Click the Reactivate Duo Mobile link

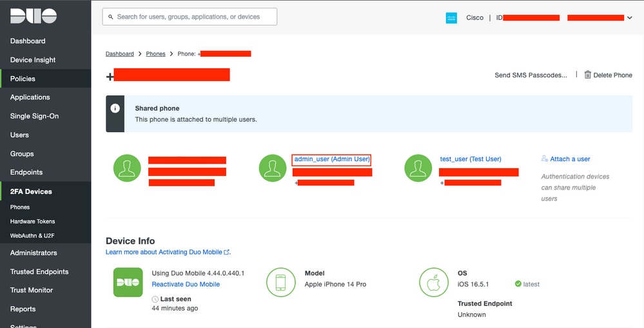pos(186,284)
